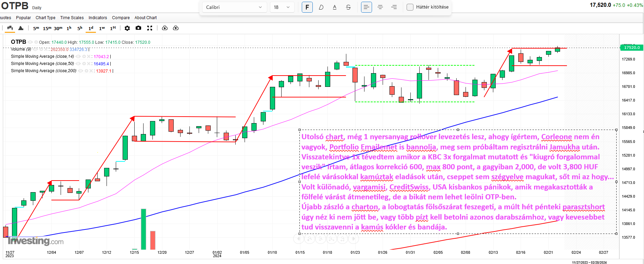The height and width of the screenshot is (264, 644).
Task: Select the 1 day timeframe
Action: pos(91,28)
